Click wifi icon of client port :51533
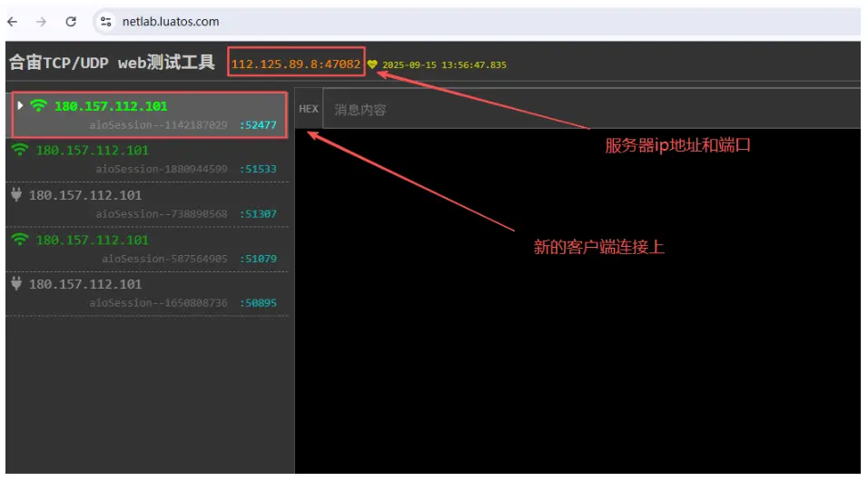 click(x=20, y=150)
